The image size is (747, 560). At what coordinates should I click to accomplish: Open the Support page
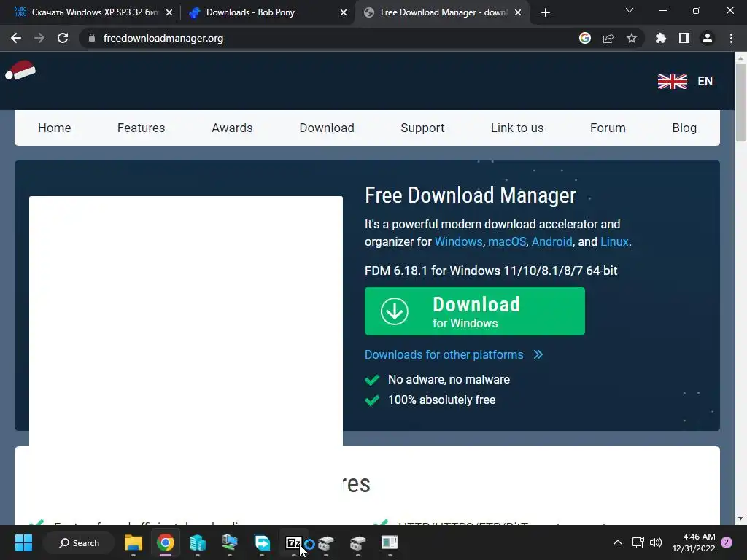pyautogui.click(x=422, y=128)
